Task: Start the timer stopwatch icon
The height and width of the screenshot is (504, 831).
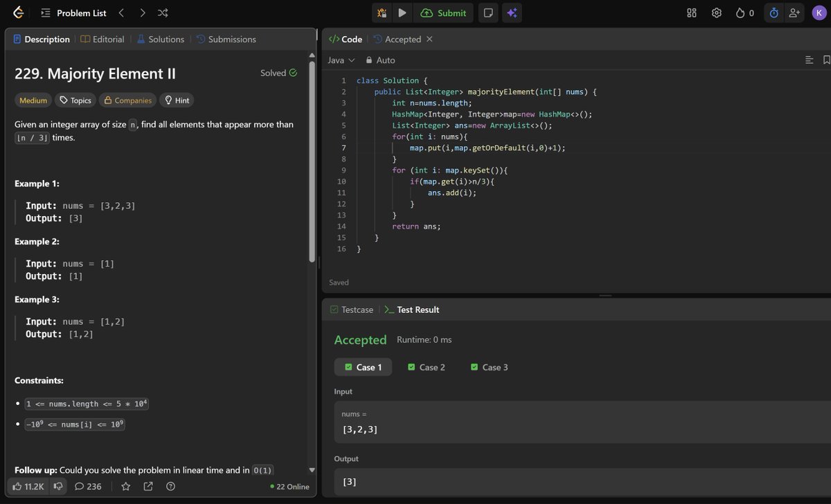Action: tap(774, 12)
